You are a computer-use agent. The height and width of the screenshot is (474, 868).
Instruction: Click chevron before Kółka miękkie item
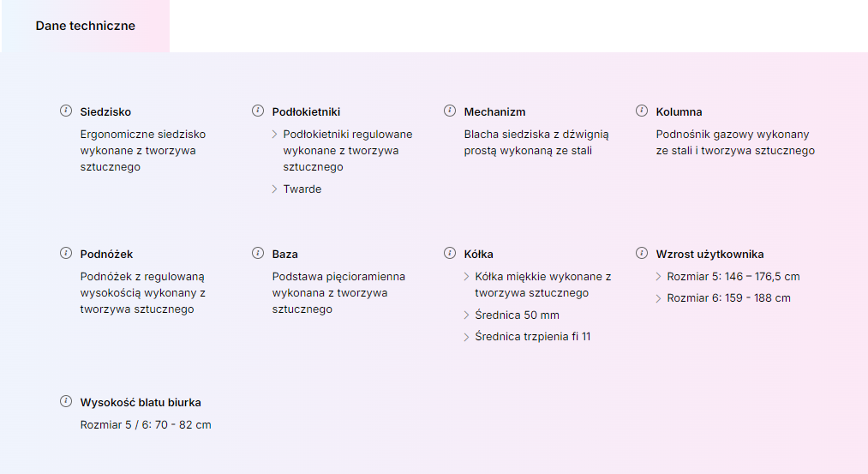[x=466, y=276]
